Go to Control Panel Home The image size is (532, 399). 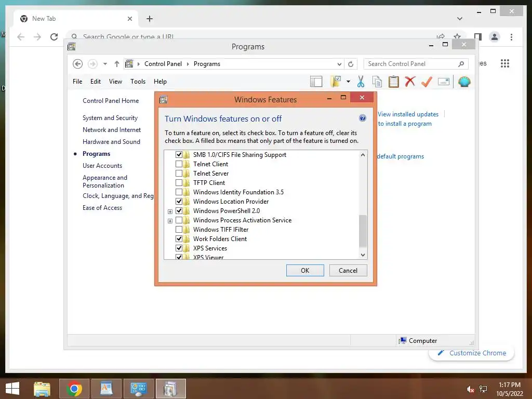[x=111, y=101]
